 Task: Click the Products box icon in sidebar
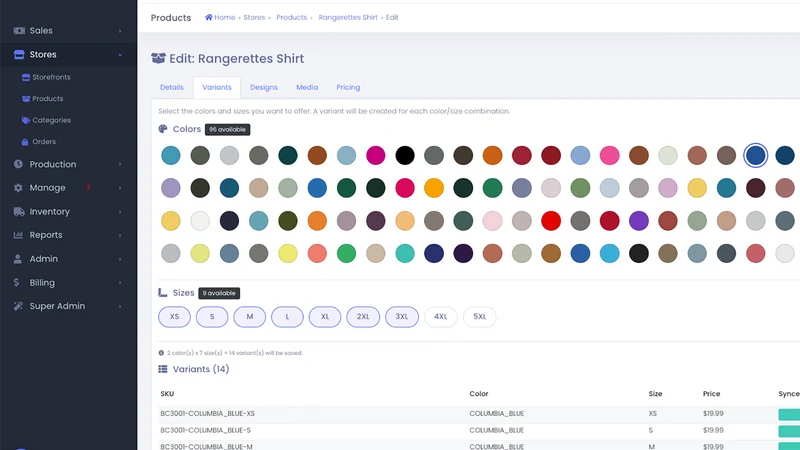point(26,99)
